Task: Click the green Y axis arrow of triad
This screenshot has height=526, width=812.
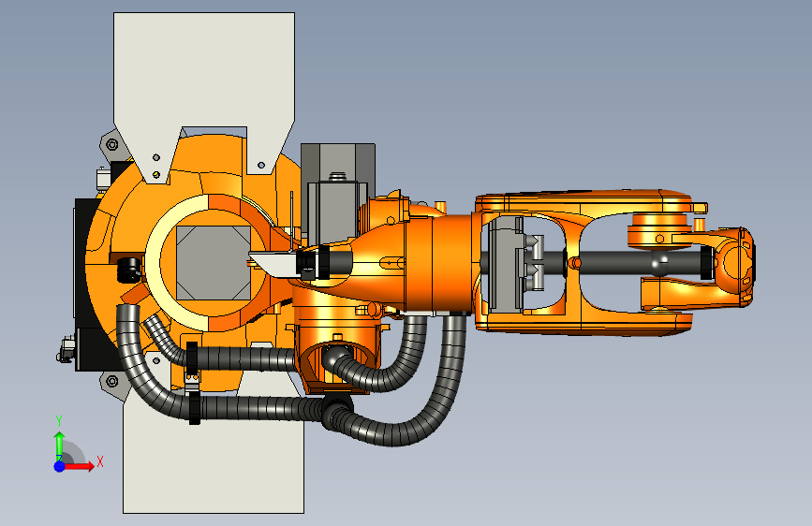Action: pyautogui.click(x=60, y=446)
